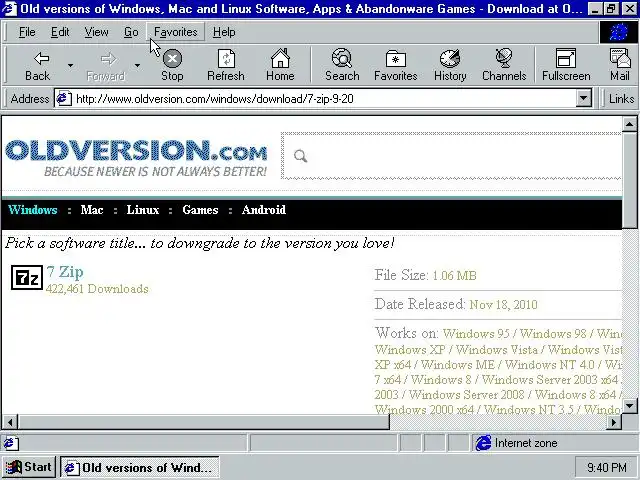Open the Channels toolbar button
The width and height of the screenshot is (640, 480).
(x=504, y=65)
